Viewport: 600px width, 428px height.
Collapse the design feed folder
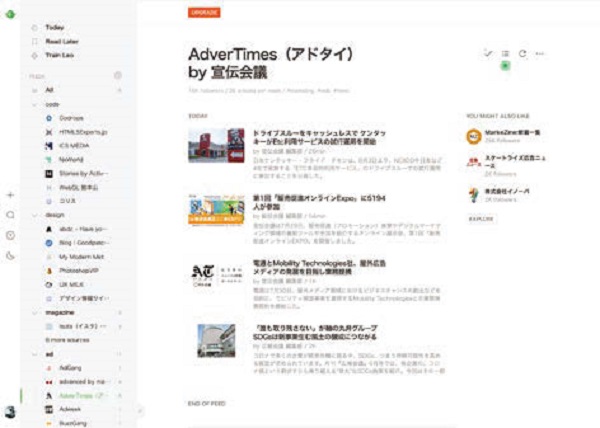[x=34, y=215]
